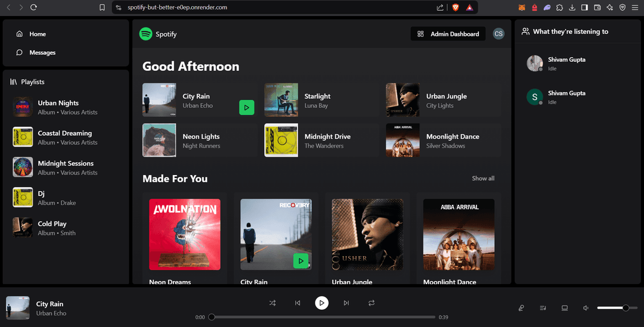
Task: Select the Neon Lights card
Action: point(200,141)
